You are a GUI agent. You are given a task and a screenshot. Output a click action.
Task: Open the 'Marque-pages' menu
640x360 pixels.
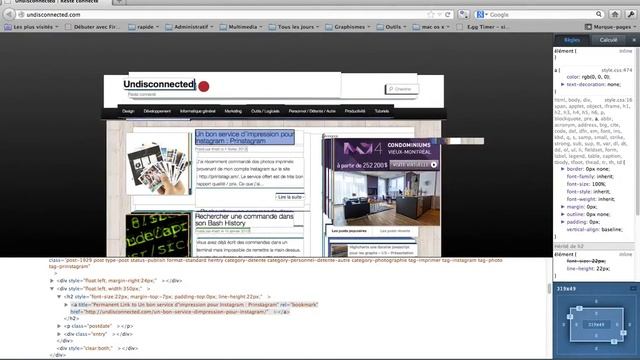pos(610,27)
